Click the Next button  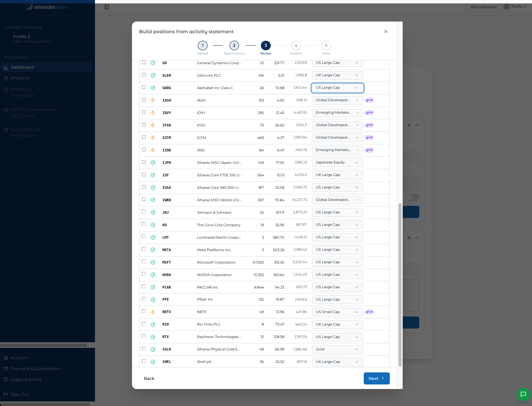(377, 378)
